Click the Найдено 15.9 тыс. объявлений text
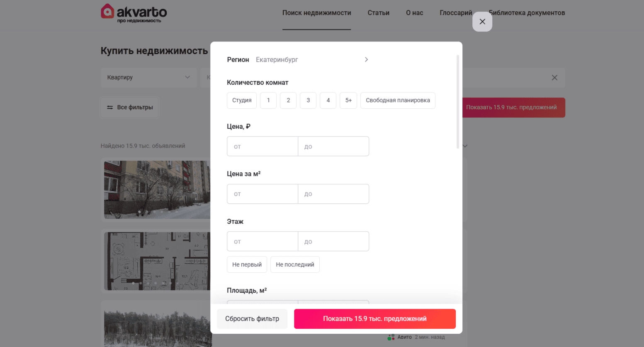644x347 pixels. (x=143, y=146)
